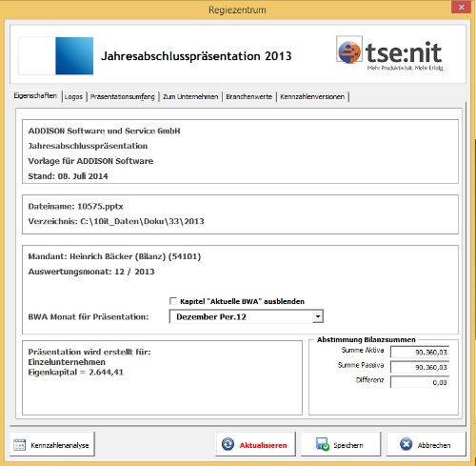The height and width of the screenshot is (466, 476).
Task: Click the Aktualisieren refresh arrows icon
Action: (x=228, y=444)
